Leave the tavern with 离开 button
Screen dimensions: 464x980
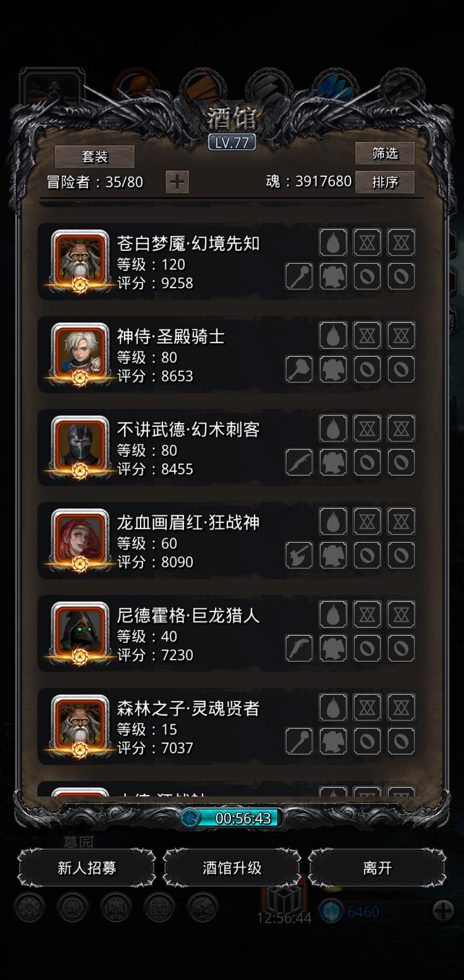click(x=377, y=868)
